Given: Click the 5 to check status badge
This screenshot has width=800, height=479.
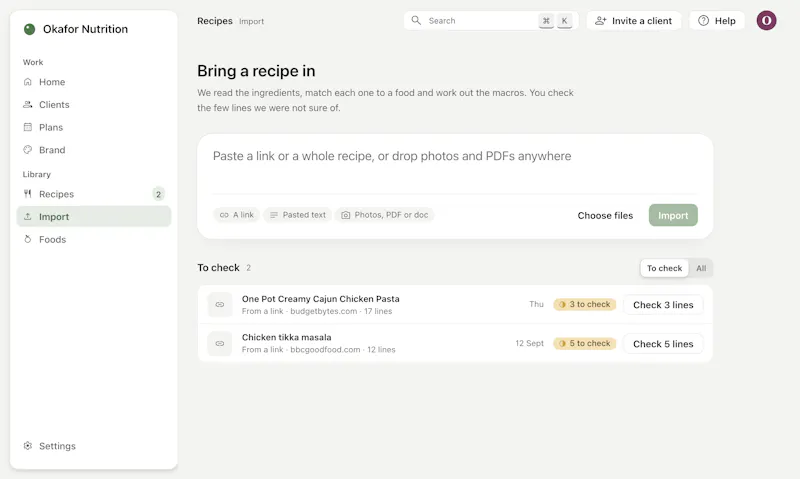Looking at the screenshot, I should (585, 343).
